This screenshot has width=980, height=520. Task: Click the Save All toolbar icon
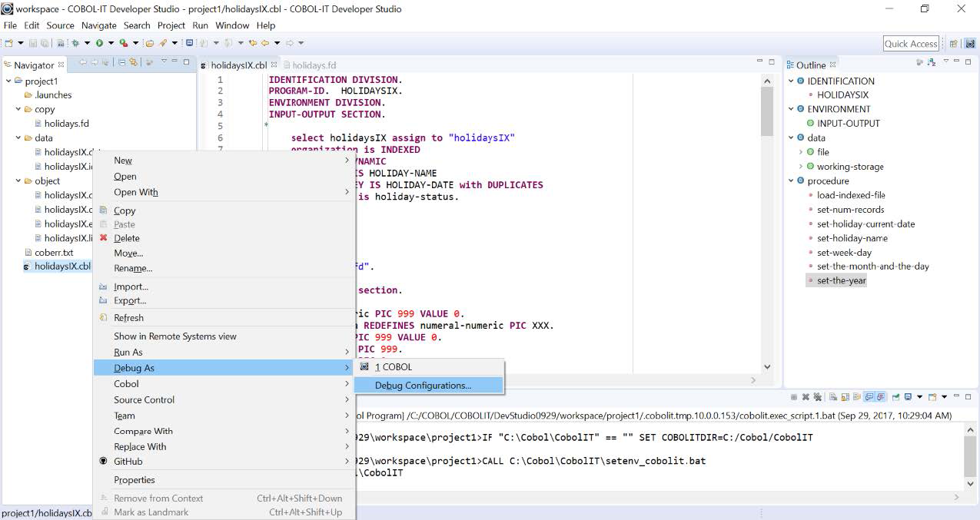tap(44, 44)
